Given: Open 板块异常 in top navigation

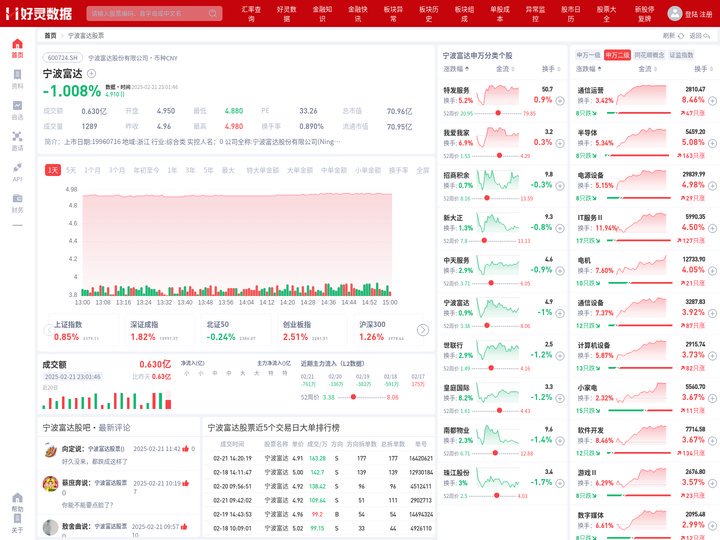Looking at the screenshot, I should pos(394,14).
